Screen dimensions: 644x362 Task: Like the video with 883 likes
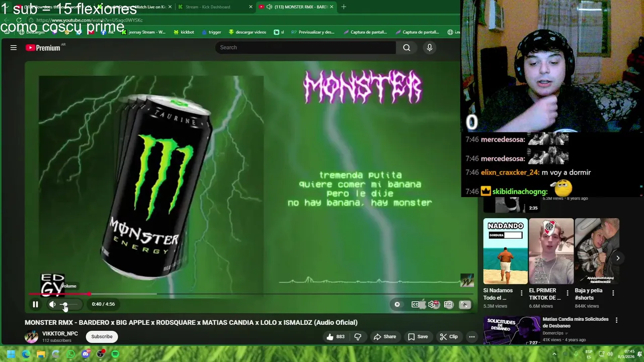(x=336, y=337)
